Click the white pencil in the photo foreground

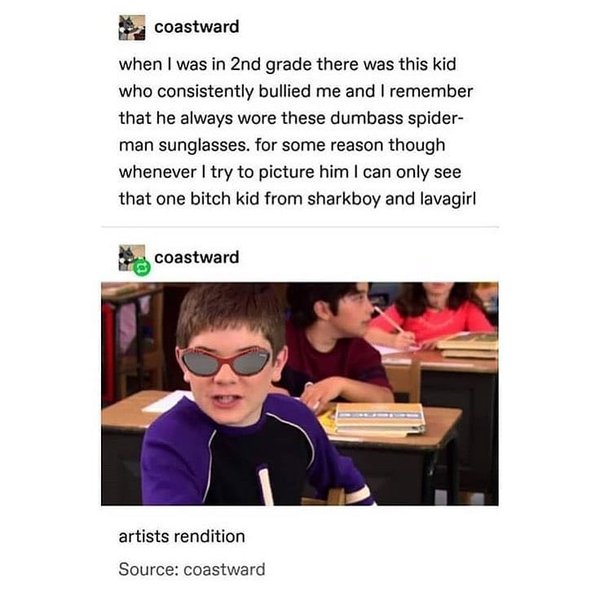(x=266, y=485)
